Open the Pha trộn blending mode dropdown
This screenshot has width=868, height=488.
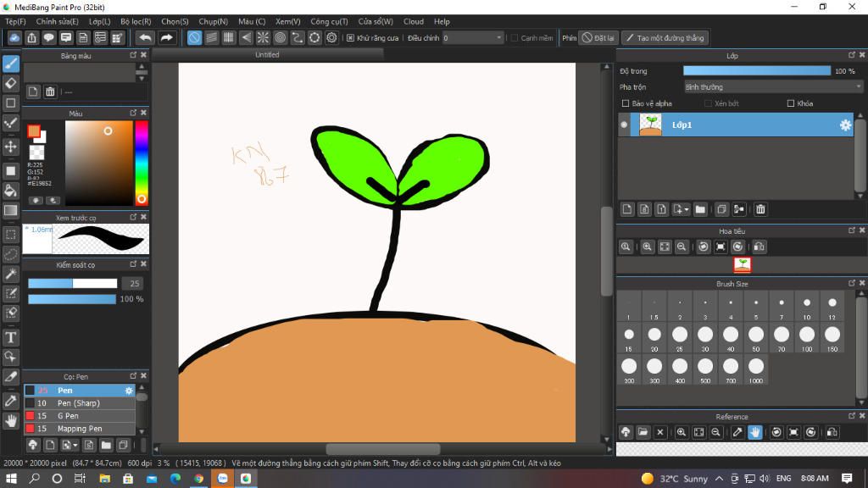point(773,87)
